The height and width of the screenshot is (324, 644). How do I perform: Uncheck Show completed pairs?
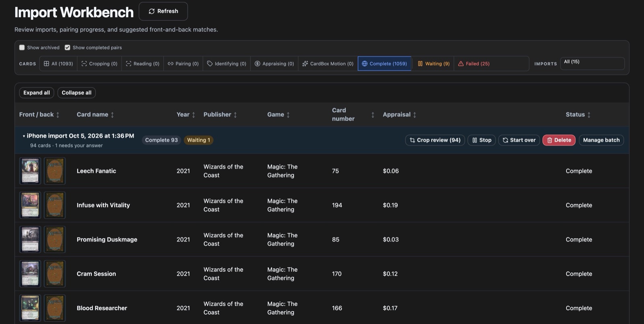[67, 47]
